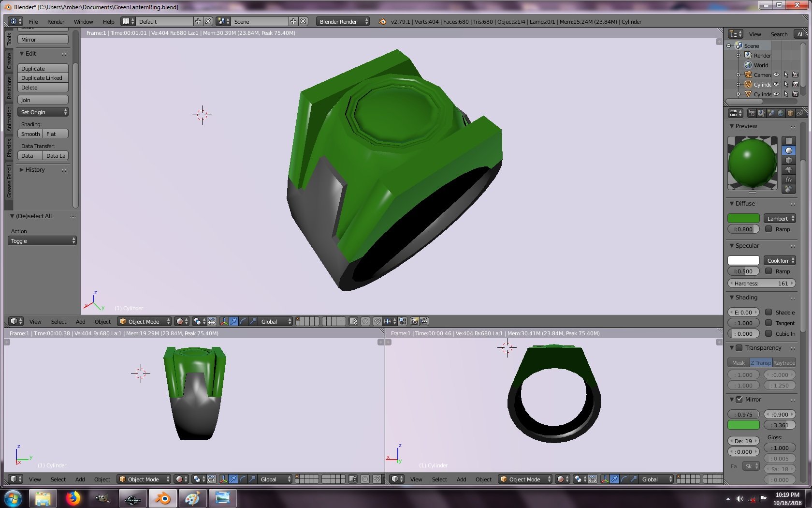Click the Join button
The width and height of the screenshot is (812, 508).
43,100
